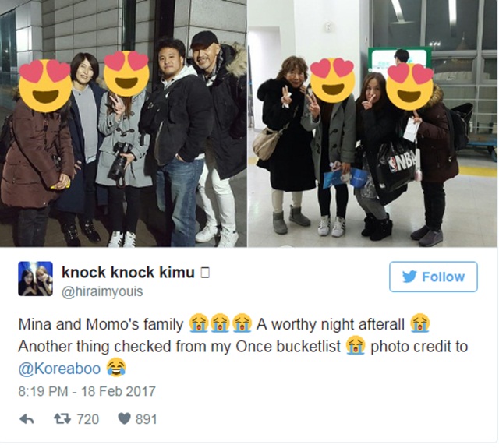Click the retweet icon
The image size is (499, 448).
[x=62, y=419]
